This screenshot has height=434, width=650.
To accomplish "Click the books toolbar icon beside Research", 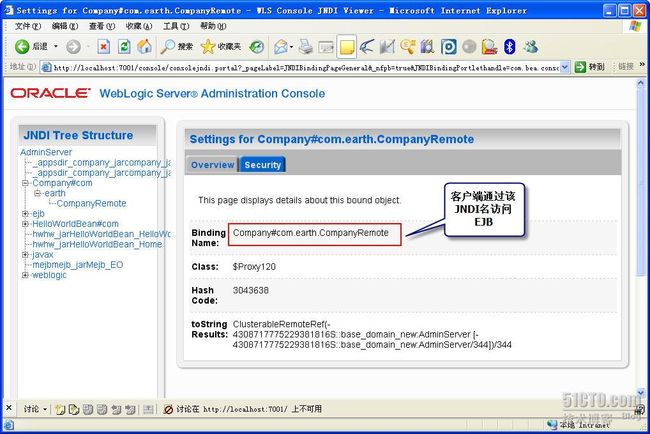I will (x=427, y=46).
